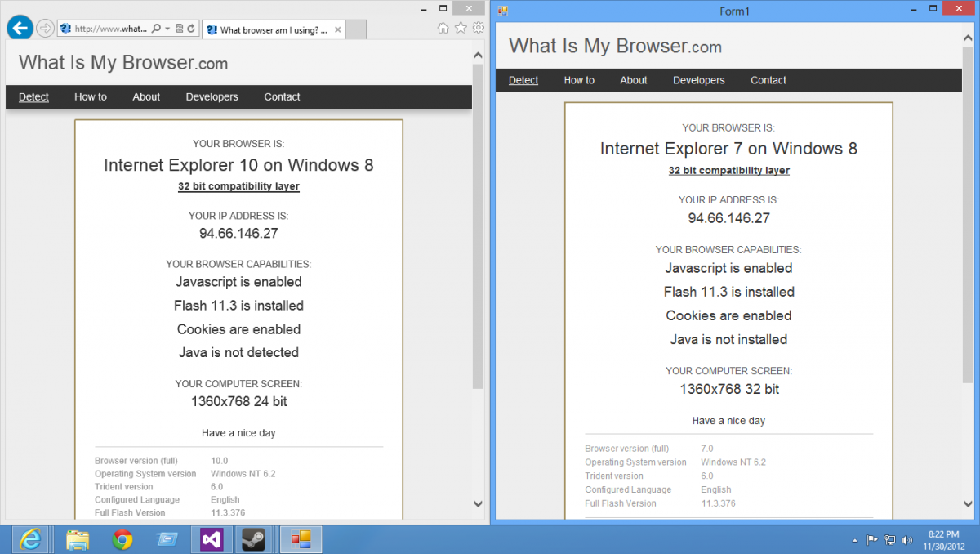Click '32 bit compatibility layer' link in Form1
Viewport: 980px width, 554px height.
[729, 171]
